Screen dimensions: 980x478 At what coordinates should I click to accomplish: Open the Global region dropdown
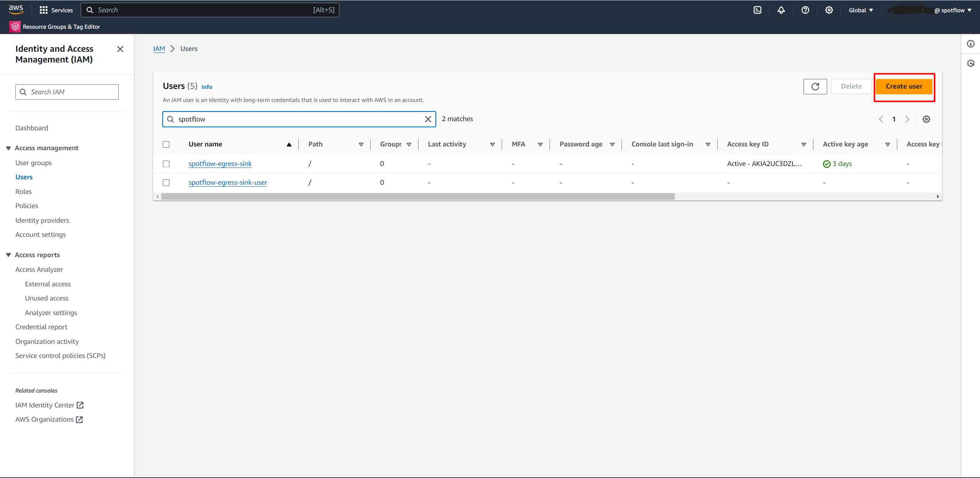861,10
